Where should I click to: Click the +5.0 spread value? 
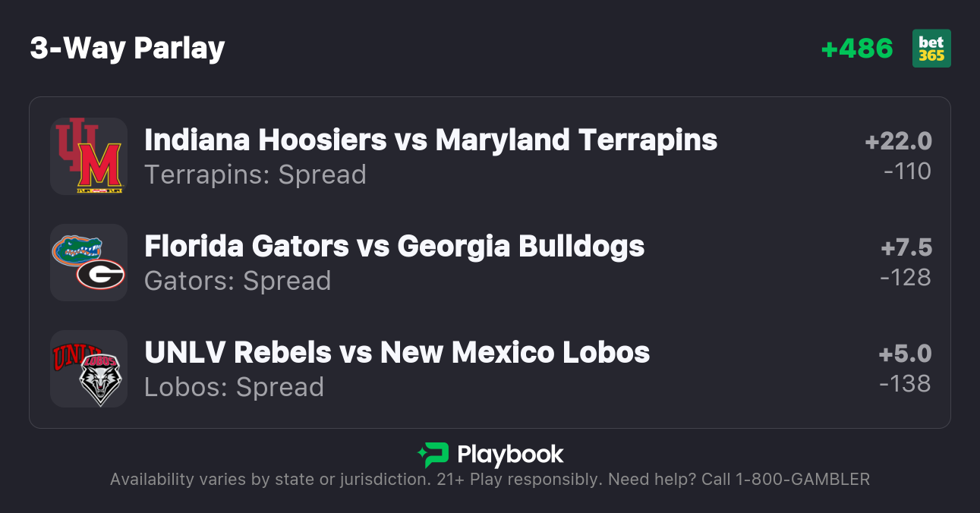click(905, 354)
